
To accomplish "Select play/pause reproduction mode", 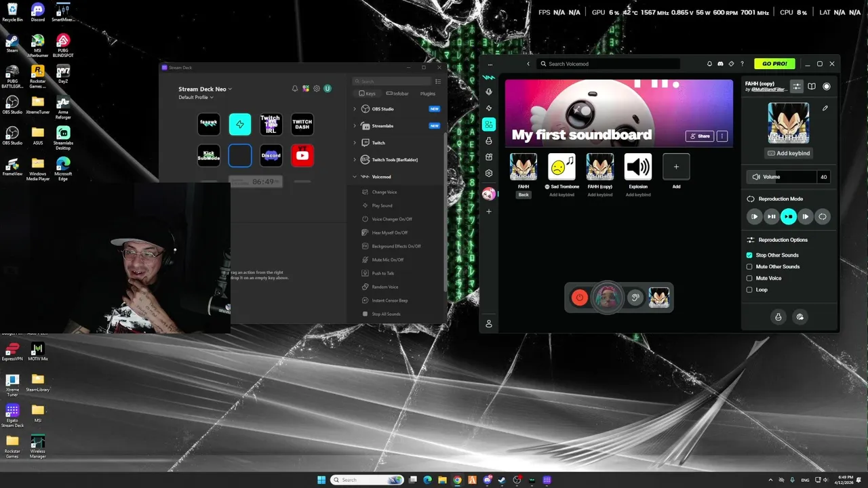I will [x=771, y=216].
